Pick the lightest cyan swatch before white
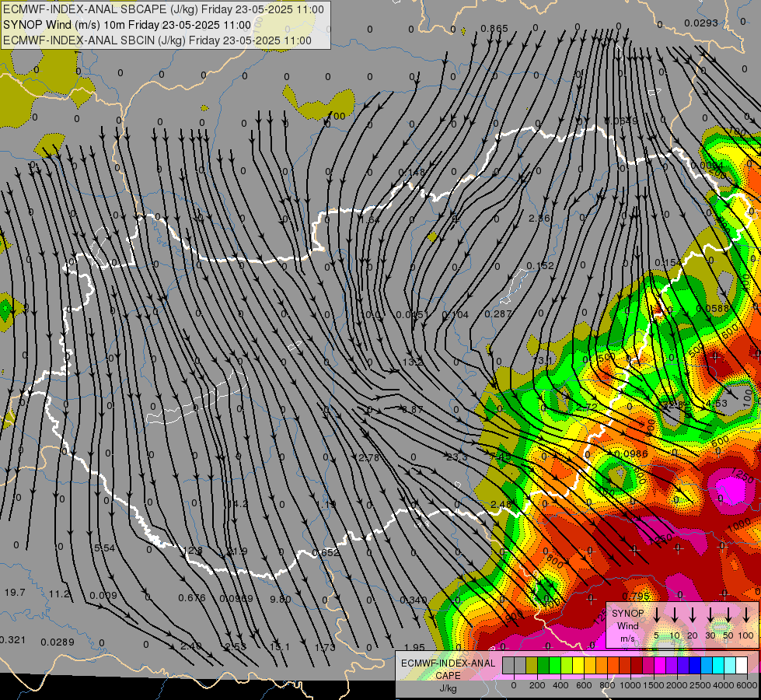The height and width of the screenshot is (700, 761). [x=729, y=666]
